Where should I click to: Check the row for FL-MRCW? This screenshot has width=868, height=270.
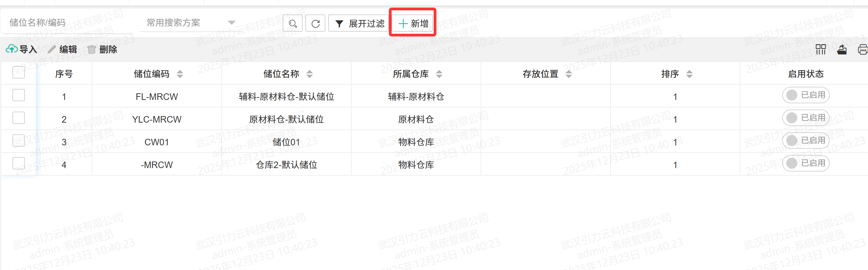[x=19, y=95]
